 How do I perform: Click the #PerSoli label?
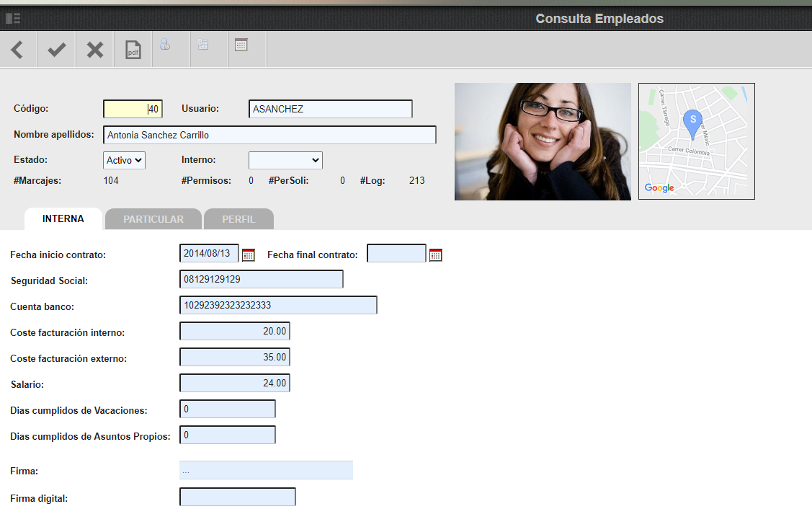[288, 181]
